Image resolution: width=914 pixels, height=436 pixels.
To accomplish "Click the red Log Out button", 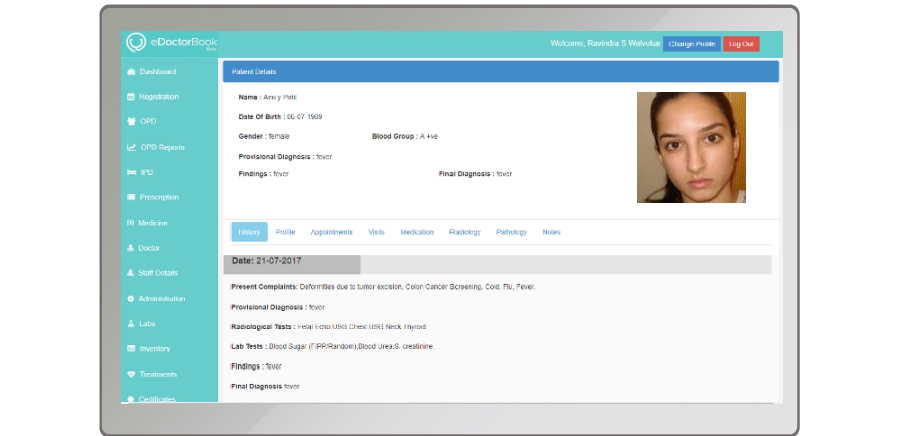I will click(x=741, y=44).
